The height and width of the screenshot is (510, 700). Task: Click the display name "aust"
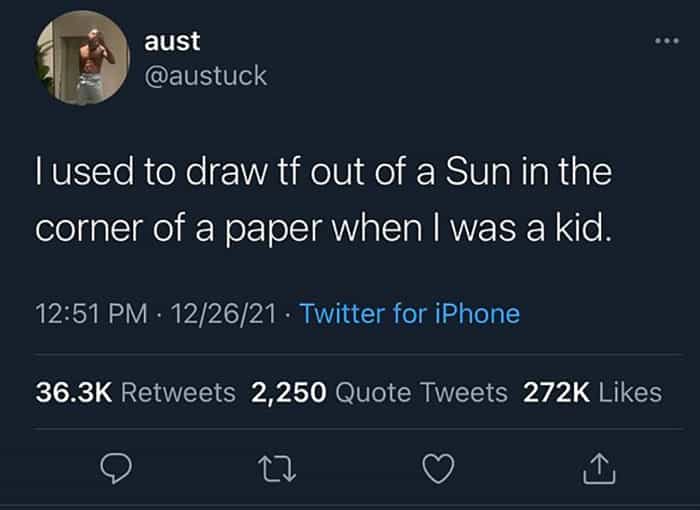coord(172,41)
